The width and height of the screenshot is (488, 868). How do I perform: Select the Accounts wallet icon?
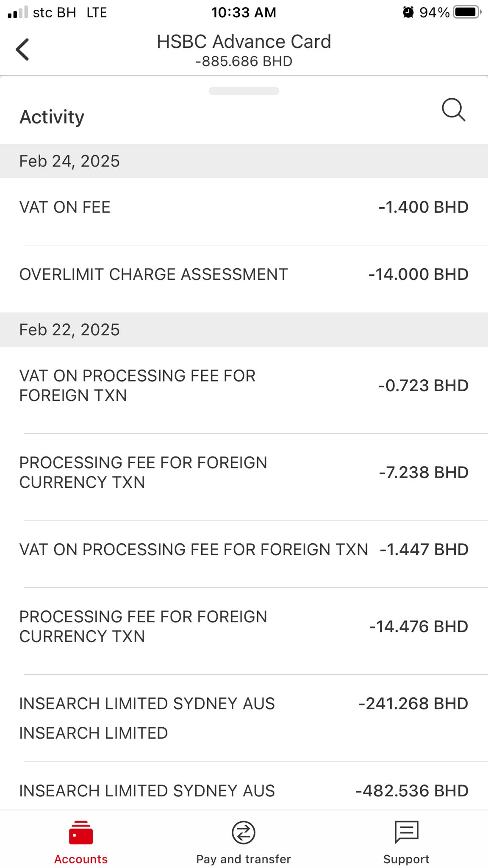pos(81,832)
